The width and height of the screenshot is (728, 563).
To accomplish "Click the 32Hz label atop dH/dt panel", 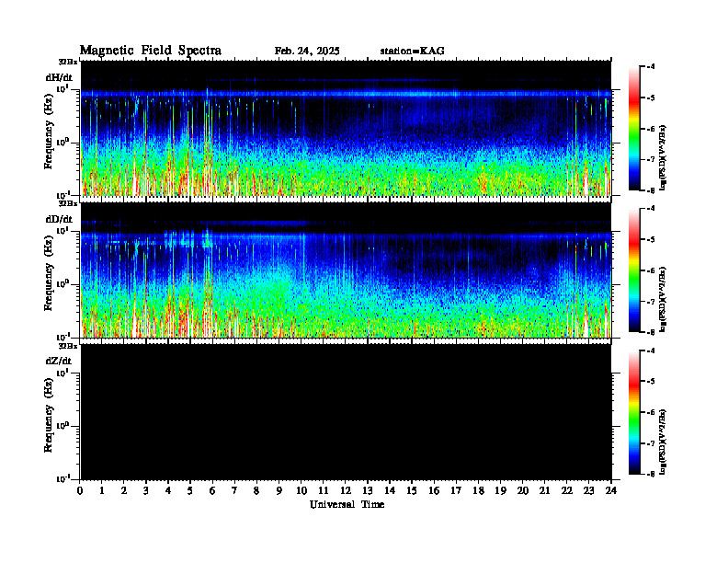I will (68, 62).
